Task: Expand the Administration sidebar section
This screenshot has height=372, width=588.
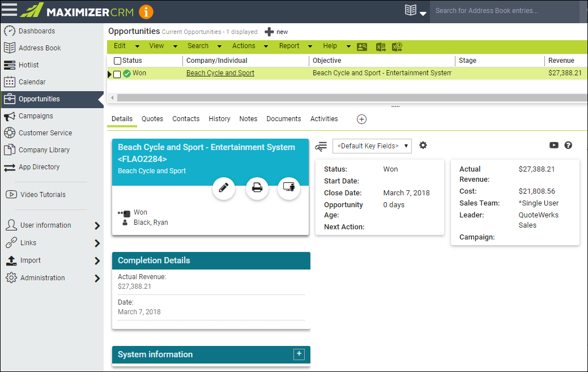Action: coord(97,278)
